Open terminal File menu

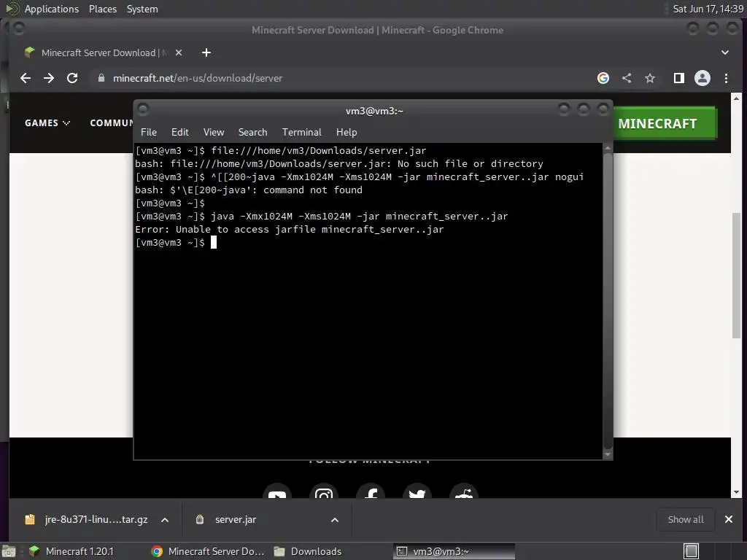(149, 132)
